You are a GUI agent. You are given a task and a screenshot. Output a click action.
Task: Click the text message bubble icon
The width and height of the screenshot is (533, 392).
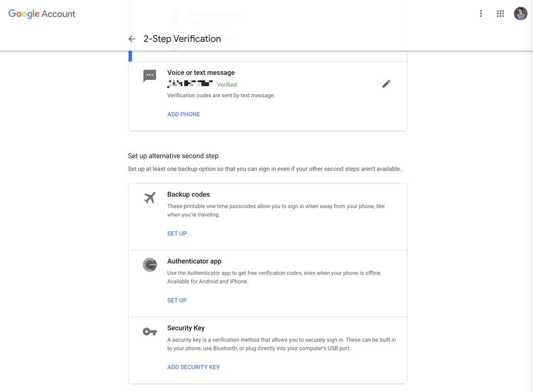(149, 75)
